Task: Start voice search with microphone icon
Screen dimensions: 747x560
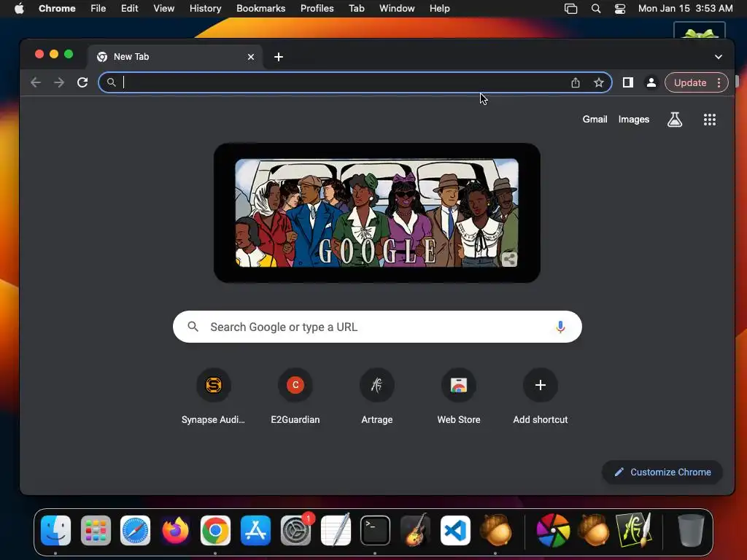Action: 561,327
